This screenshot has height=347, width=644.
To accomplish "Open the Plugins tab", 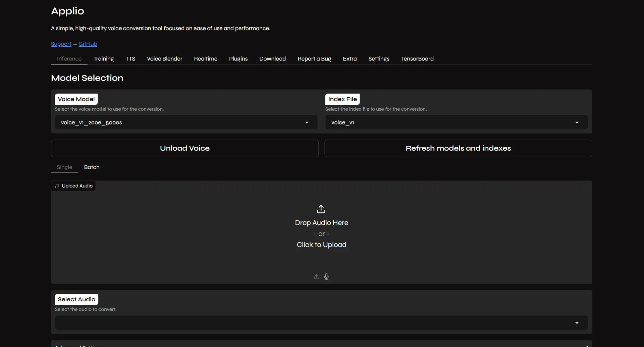I will pos(238,59).
